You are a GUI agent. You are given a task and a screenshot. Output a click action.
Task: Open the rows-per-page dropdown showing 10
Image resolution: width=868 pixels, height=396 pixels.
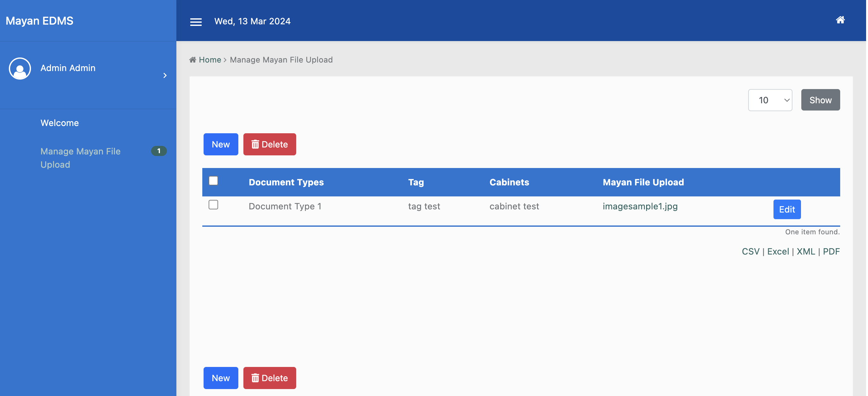(x=770, y=100)
